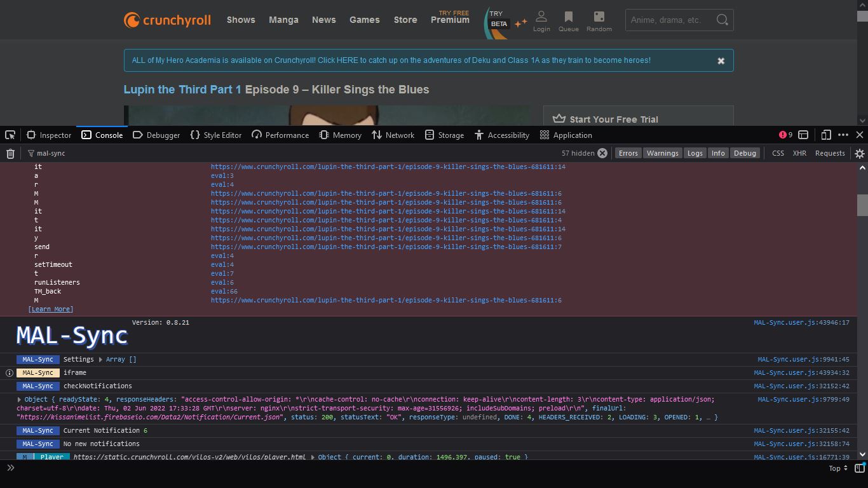Viewport: 868px width, 488px height.
Task: Click the console input prompt chevrons
Action: point(10,468)
